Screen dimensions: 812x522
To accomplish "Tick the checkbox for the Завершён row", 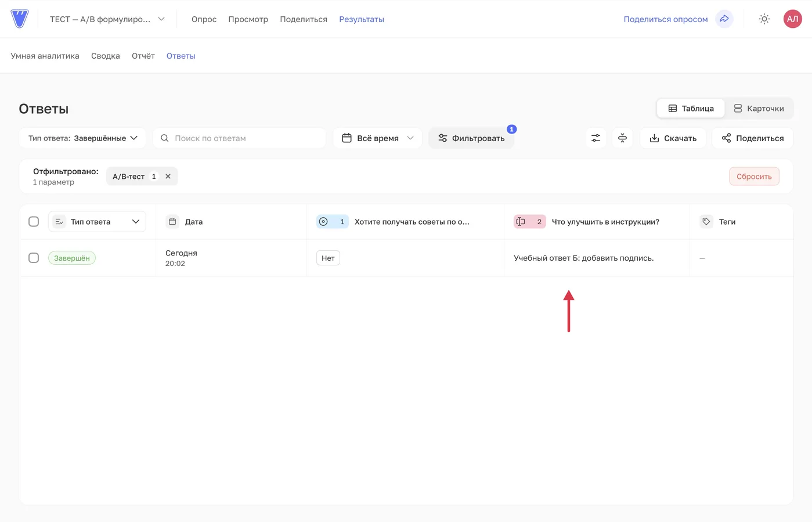I will click(x=34, y=258).
